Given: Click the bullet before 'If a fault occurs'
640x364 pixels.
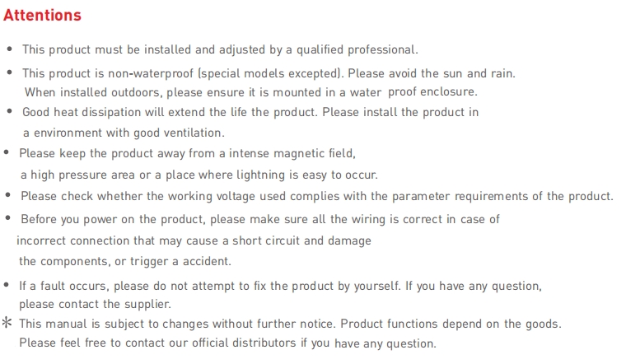Looking at the screenshot, I should pos(6,285).
